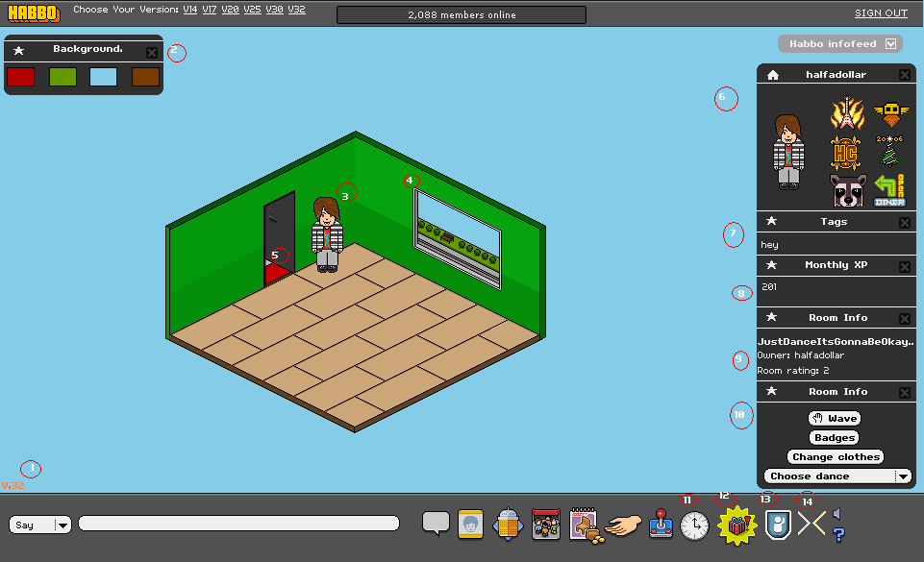Viewport: 924px width, 562px height.
Task: Click the 'Owner: halfadollar' text
Action: coord(800,355)
